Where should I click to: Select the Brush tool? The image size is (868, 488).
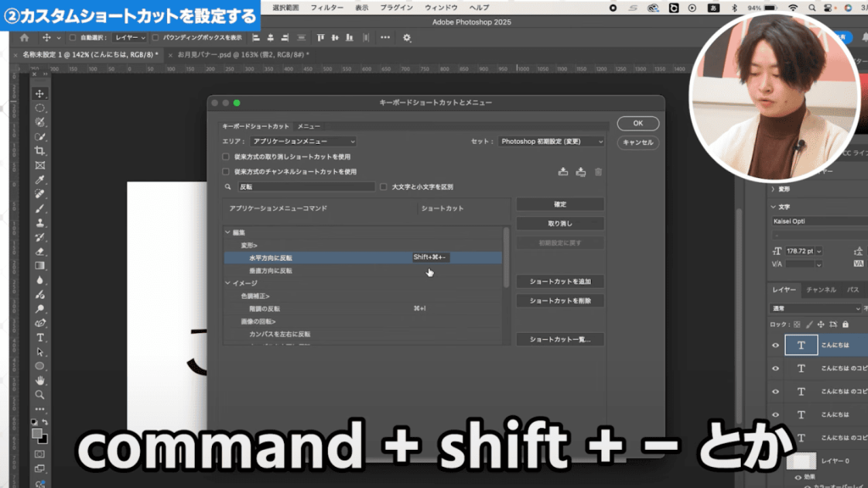click(40, 208)
